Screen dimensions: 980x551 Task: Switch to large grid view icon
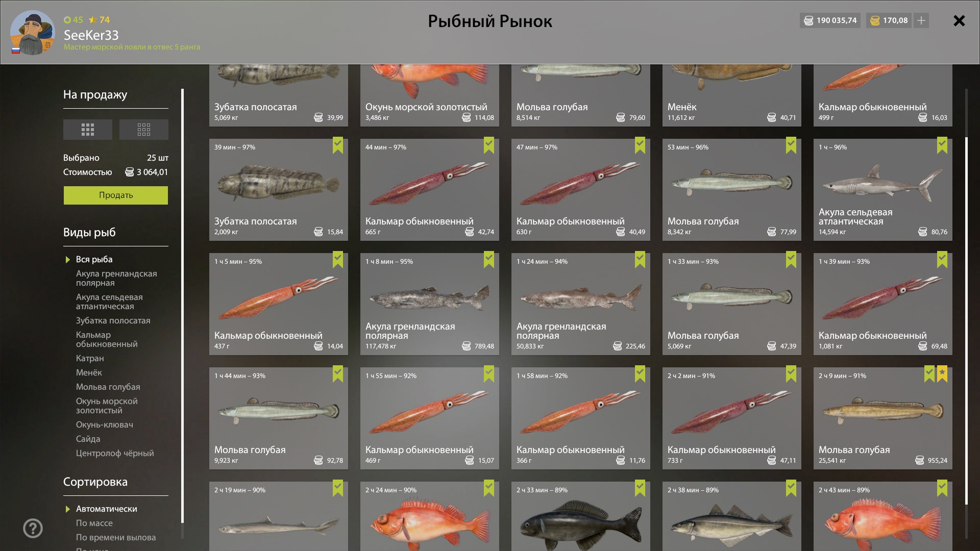pos(88,130)
